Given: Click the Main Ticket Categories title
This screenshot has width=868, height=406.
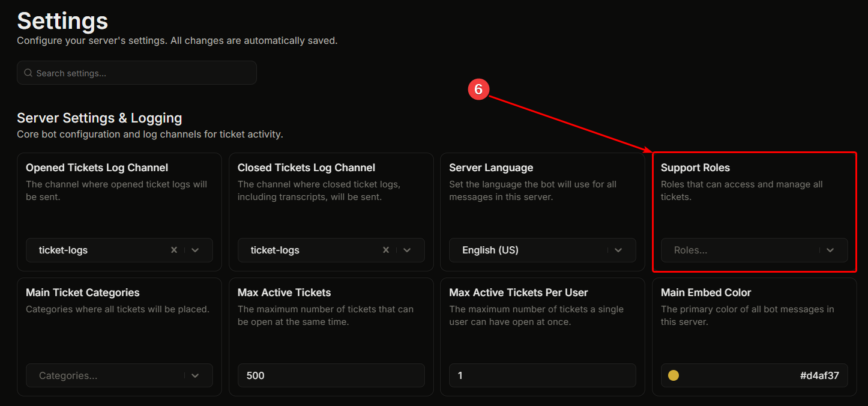Looking at the screenshot, I should click(x=83, y=292).
